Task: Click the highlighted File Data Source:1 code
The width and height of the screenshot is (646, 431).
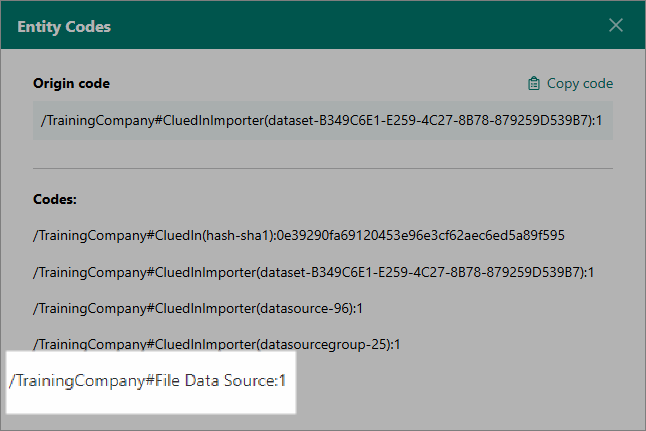Action: pyautogui.click(x=148, y=381)
